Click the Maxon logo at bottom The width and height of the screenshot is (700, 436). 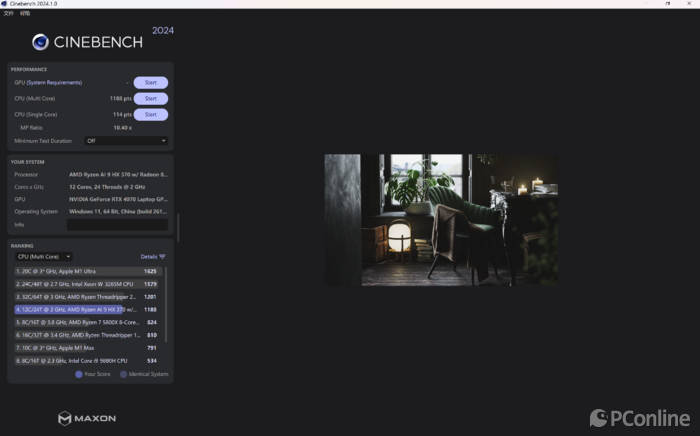click(x=87, y=418)
